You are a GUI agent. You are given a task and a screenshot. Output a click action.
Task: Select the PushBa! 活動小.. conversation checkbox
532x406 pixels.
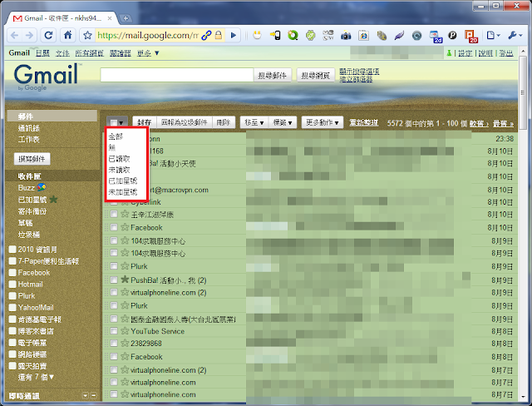114,280
